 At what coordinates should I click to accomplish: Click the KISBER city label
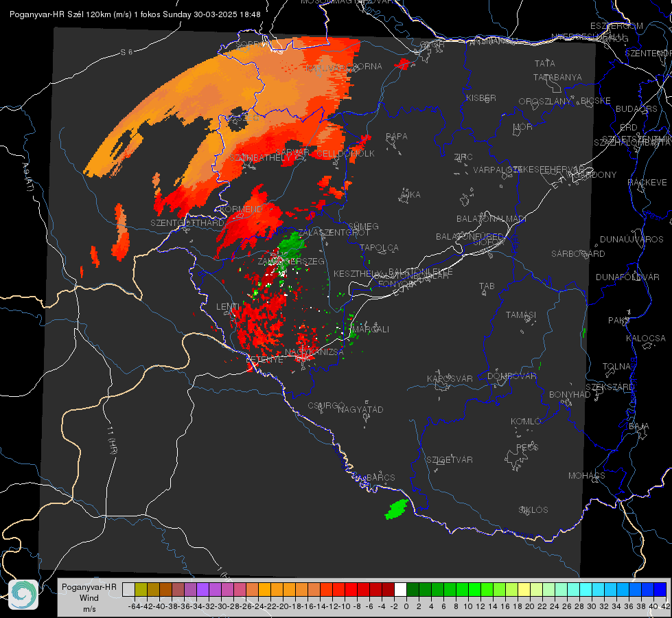[x=481, y=98]
